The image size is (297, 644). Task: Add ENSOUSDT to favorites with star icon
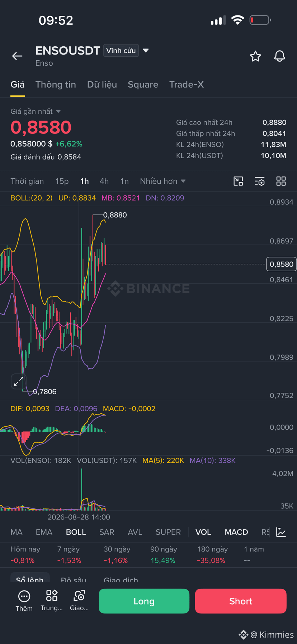[x=255, y=56]
